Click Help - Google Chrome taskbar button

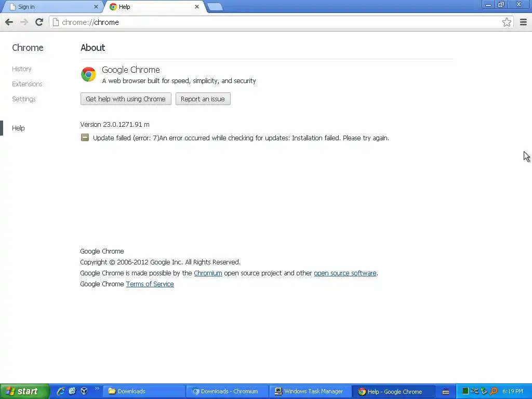pos(394,392)
